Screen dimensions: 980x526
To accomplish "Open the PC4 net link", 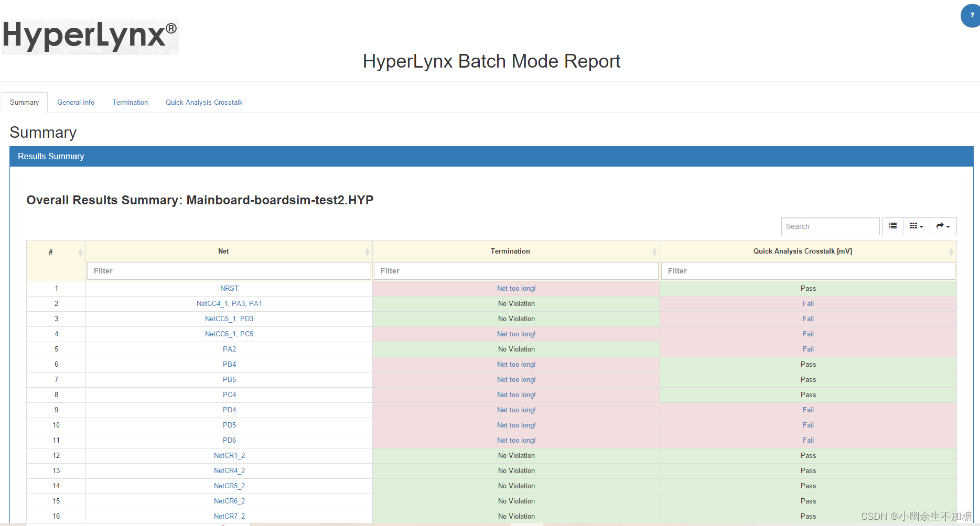I will (229, 394).
